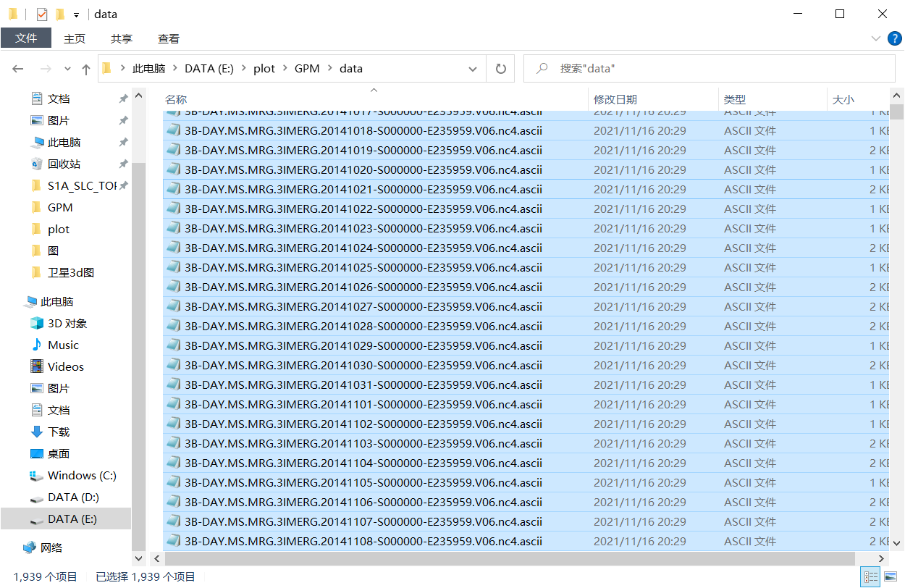Image resolution: width=905 pixels, height=588 pixels.
Task: Open the 卫星3d图 folder in sidebar
Action: coord(71,273)
